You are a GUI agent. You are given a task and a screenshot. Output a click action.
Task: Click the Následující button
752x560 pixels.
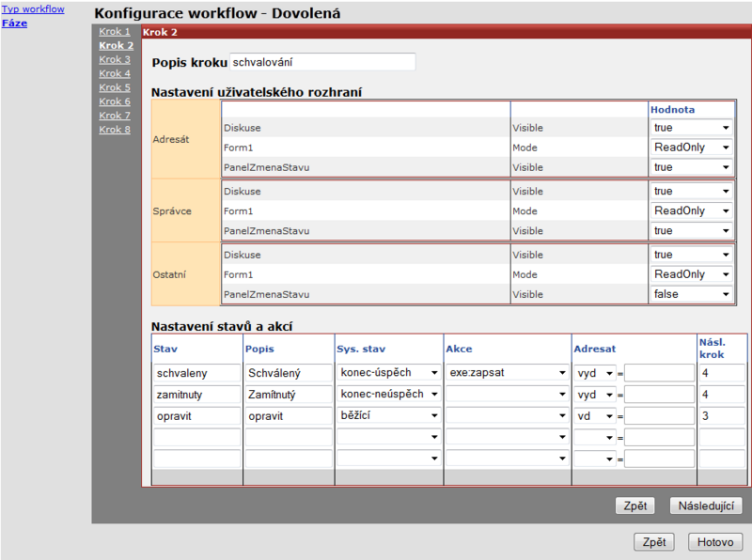pos(706,506)
